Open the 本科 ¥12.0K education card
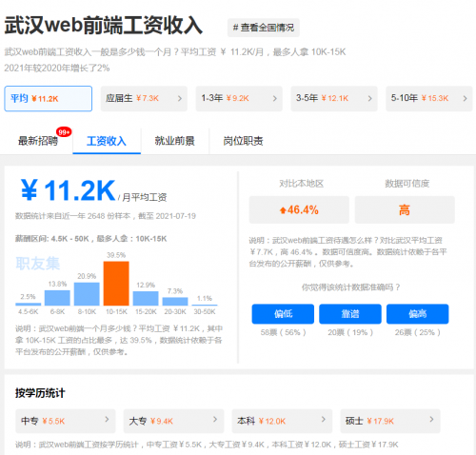 click(x=282, y=421)
